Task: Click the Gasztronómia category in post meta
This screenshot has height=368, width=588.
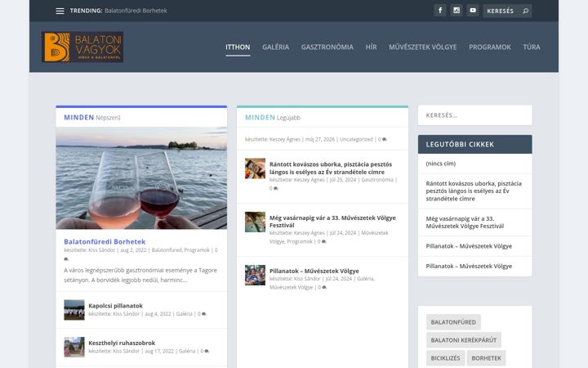Action: click(377, 180)
